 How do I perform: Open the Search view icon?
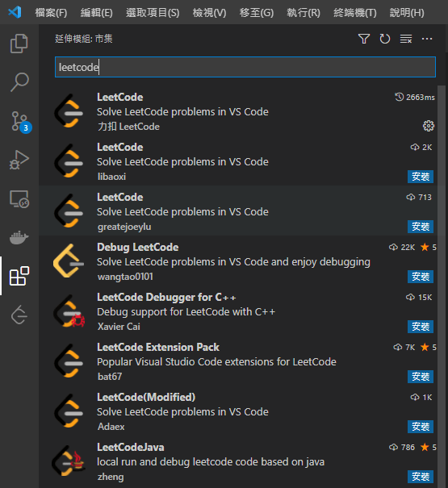pos(19,82)
